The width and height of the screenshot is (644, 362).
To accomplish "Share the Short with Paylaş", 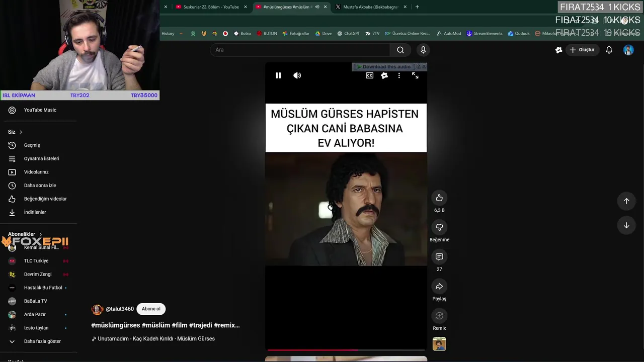I will pyautogui.click(x=439, y=286).
